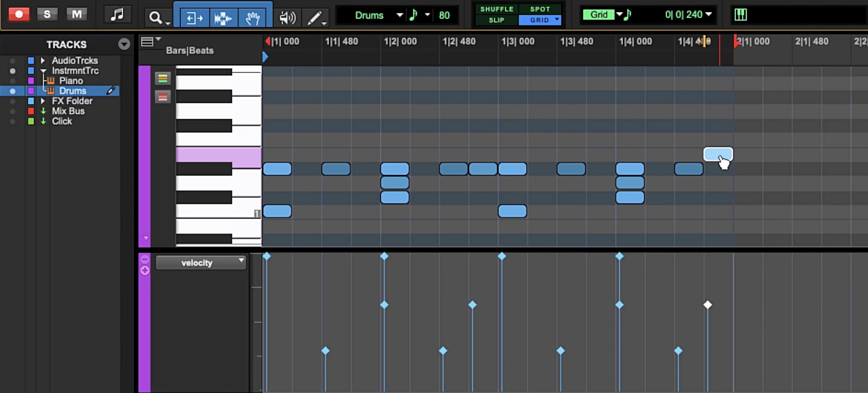
Task: Activate Spot edit mode
Action: click(x=540, y=9)
